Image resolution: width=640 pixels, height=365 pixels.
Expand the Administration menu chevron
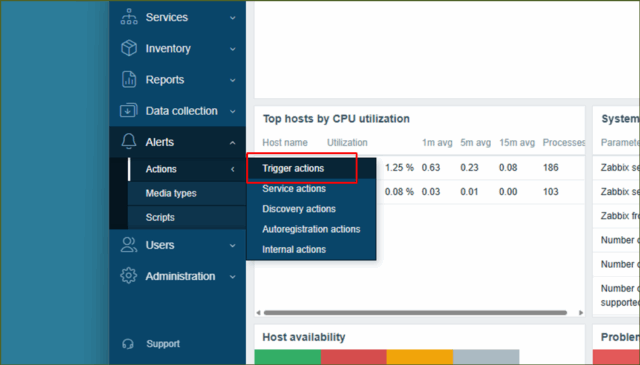[x=233, y=277]
